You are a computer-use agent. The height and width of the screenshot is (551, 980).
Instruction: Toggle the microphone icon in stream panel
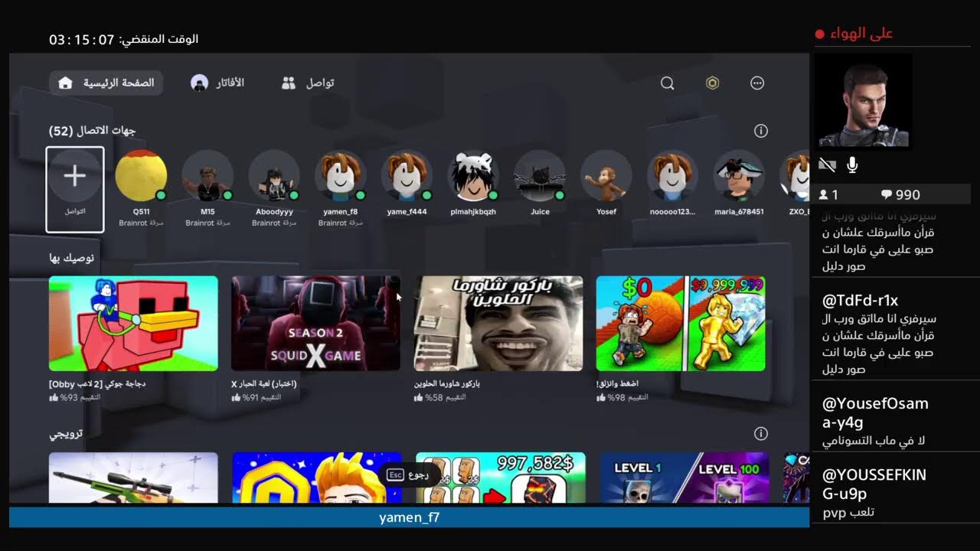coord(852,165)
